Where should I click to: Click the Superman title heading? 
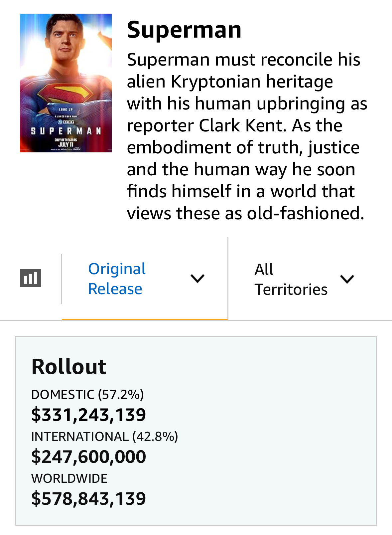[184, 30]
